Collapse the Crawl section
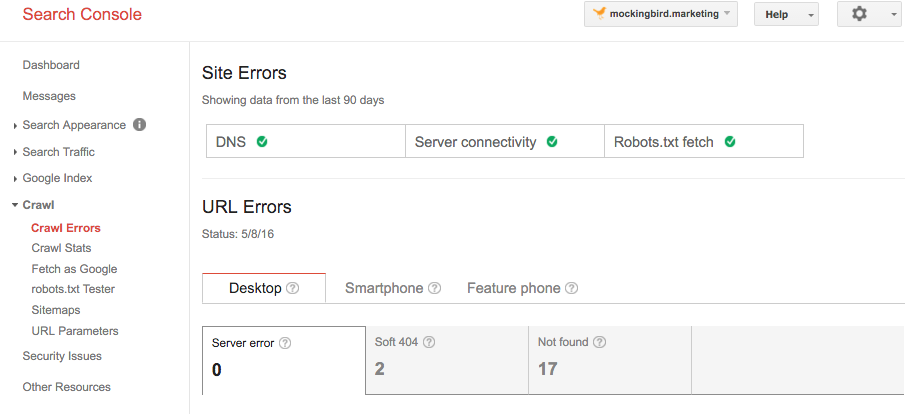The width and height of the screenshot is (920, 414). [x=33, y=205]
